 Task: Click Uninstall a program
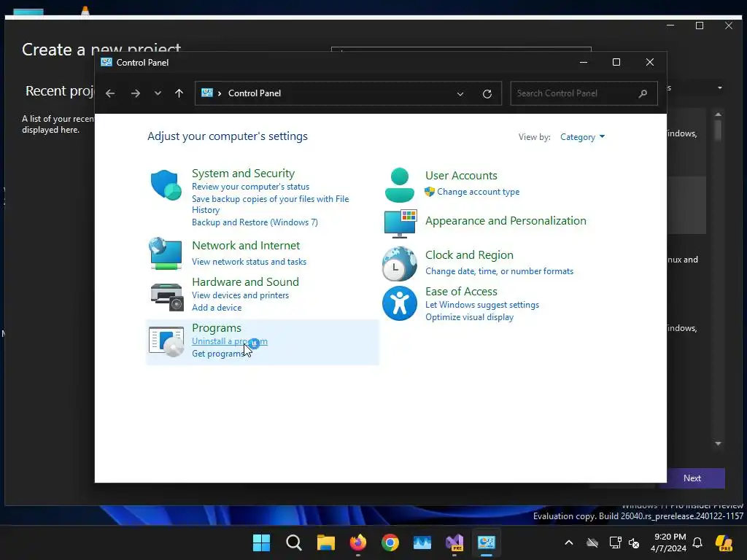coord(230,341)
